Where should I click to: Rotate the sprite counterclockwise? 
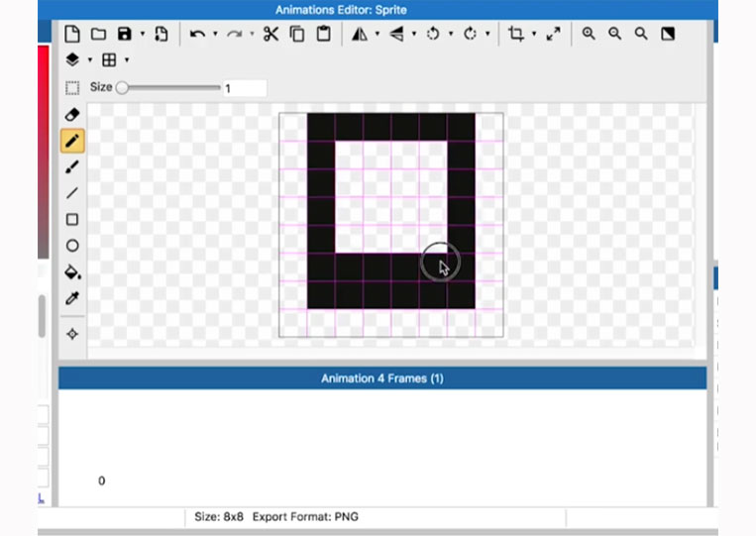pyautogui.click(x=433, y=34)
